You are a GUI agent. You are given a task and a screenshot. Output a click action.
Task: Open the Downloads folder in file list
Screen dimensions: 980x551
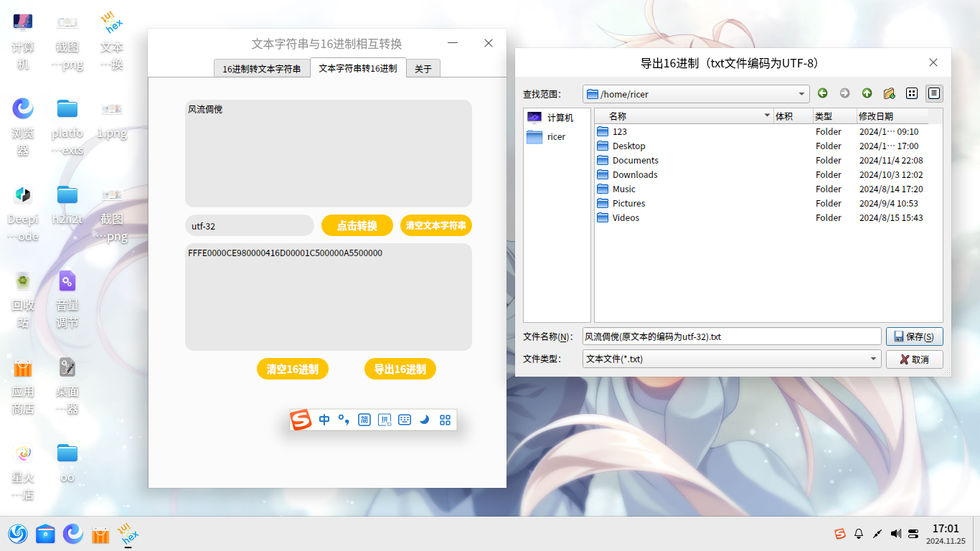(x=634, y=174)
